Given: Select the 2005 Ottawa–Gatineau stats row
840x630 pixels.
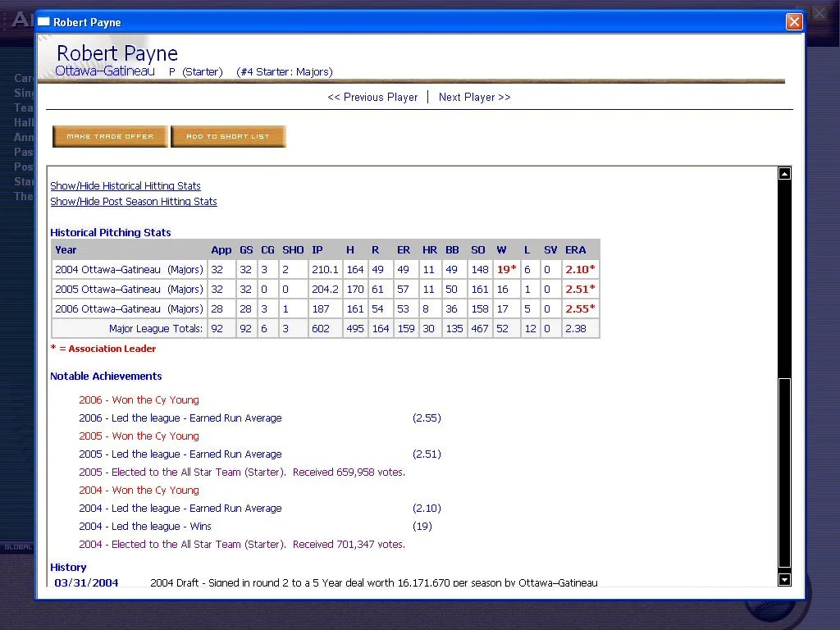Looking at the screenshot, I should click(129, 290).
